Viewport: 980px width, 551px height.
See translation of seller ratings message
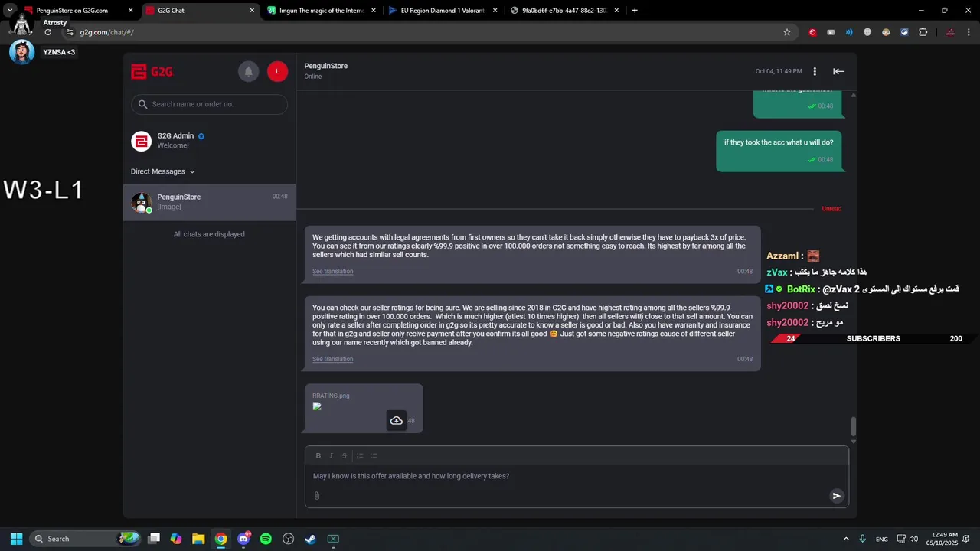[x=332, y=359]
